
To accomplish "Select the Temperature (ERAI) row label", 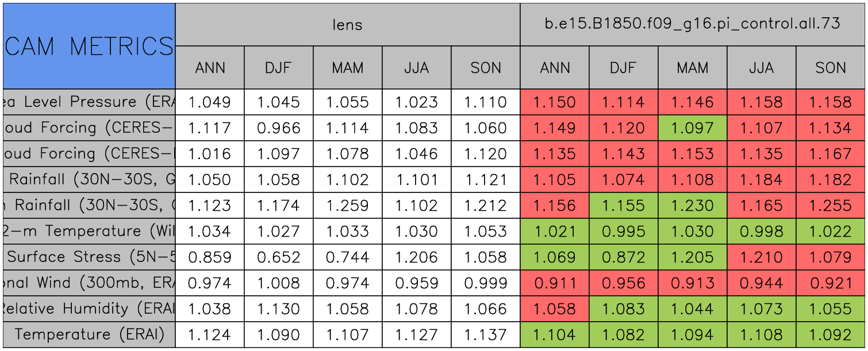I will [x=89, y=334].
